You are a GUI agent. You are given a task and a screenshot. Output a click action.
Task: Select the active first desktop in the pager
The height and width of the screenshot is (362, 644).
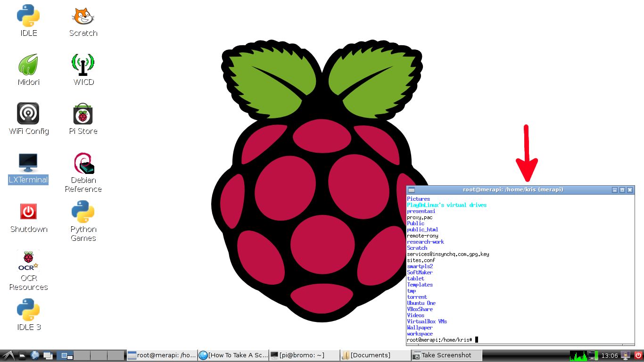[x=65, y=355]
